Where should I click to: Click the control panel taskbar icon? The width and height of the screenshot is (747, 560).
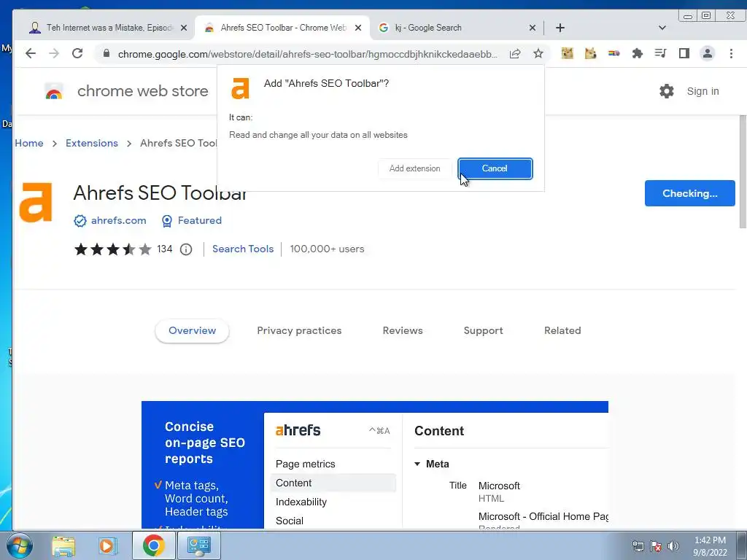[x=198, y=545]
